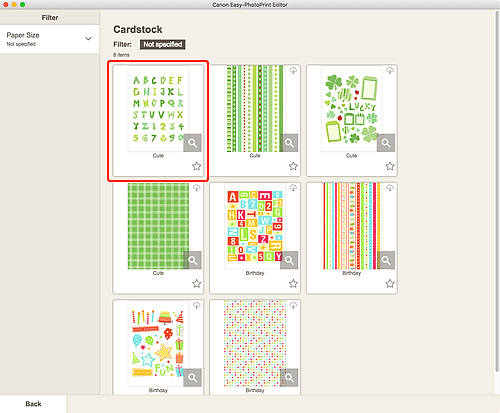The height and width of the screenshot is (413, 500).
Task: Select the multicolor striped Birthday thumbnail
Action: click(352, 226)
